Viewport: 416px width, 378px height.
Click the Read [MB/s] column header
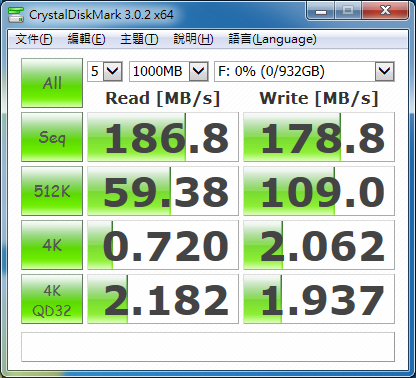(x=163, y=98)
